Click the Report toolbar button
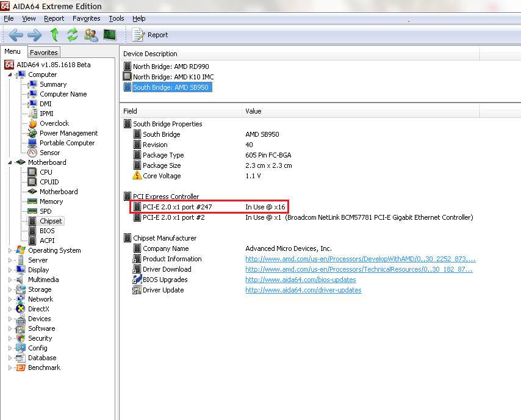 pyautogui.click(x=150, y=35)
